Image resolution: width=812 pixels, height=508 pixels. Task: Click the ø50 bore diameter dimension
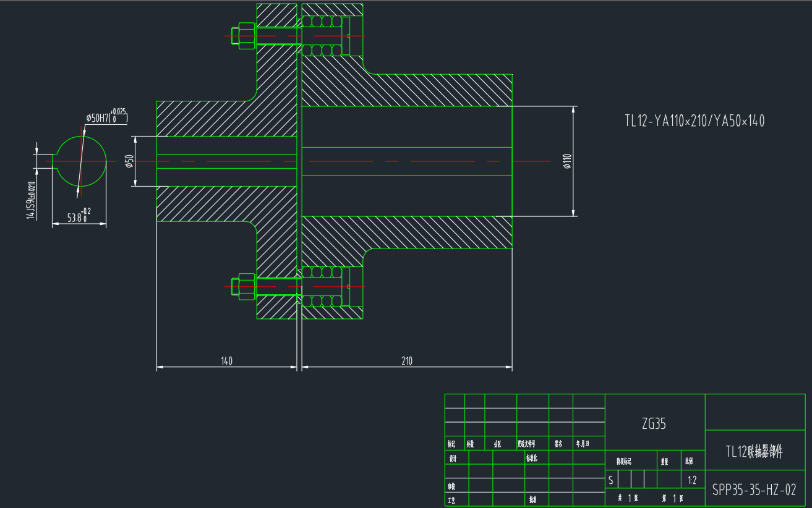point(129,161)
